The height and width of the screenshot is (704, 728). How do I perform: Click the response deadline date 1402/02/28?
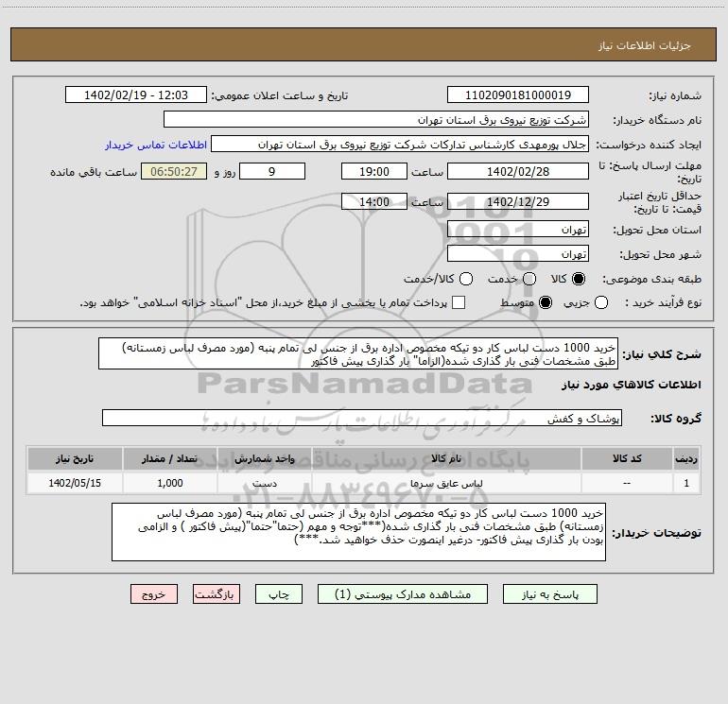point(518,171)
